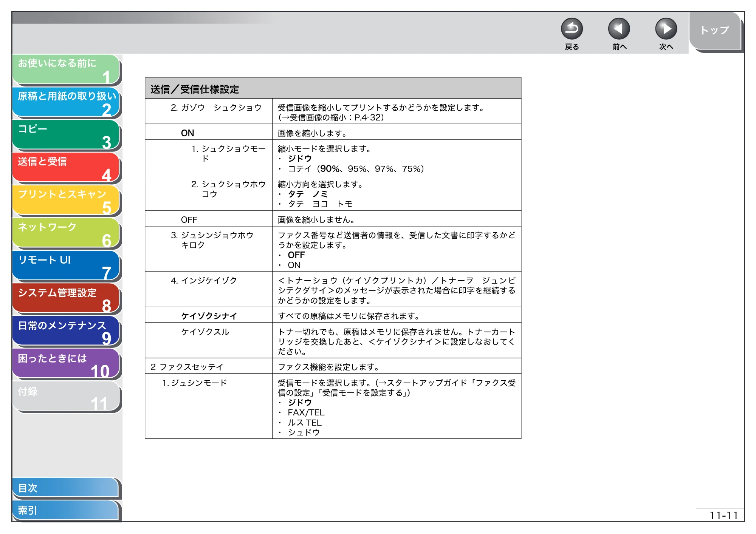
Task: Open chapter 1 お使いになる前に
Action: (x=66, y=69)
